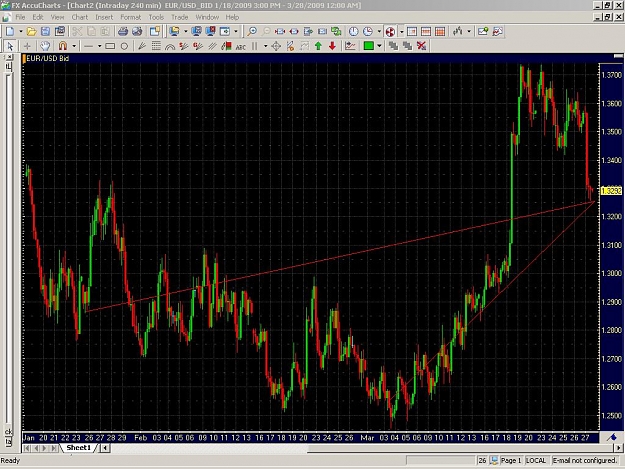Click the Page 1 status bar entry
The width and height of the screenshot is (625, 469).
tap(511, 461)
